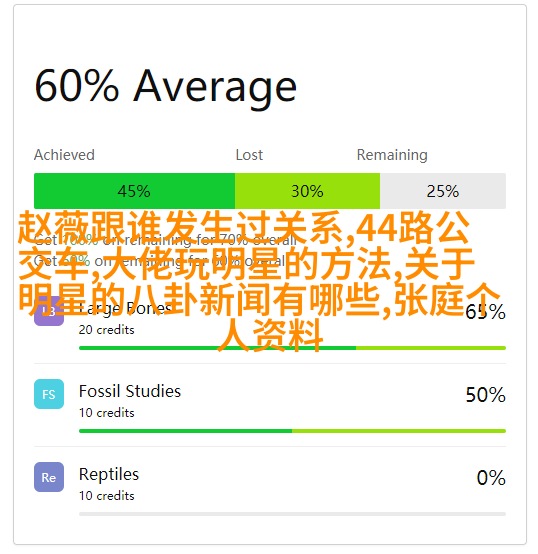Click the empty Reptiles progress bar
The image size is (538, 554).
point(292,514)
